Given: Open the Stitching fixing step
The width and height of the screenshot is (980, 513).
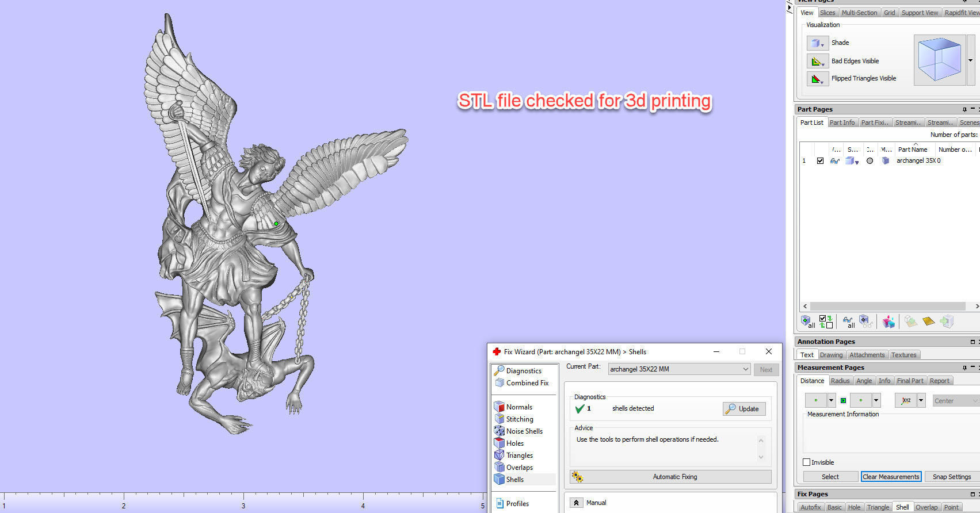Looking at the screenshot, I should (514, 419).
